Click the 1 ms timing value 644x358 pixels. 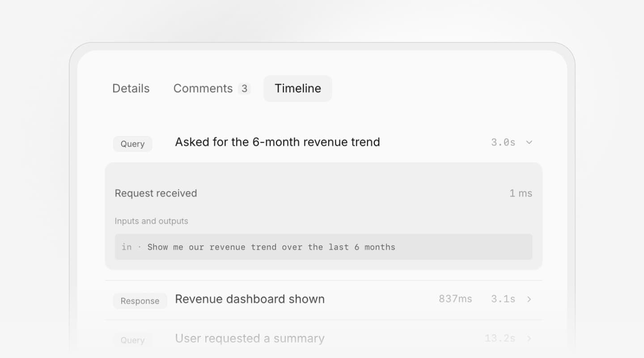(521, 193)
